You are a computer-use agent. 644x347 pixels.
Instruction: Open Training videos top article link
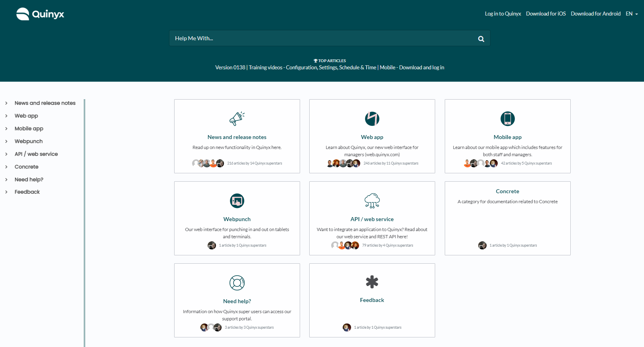tap(312, 67)
